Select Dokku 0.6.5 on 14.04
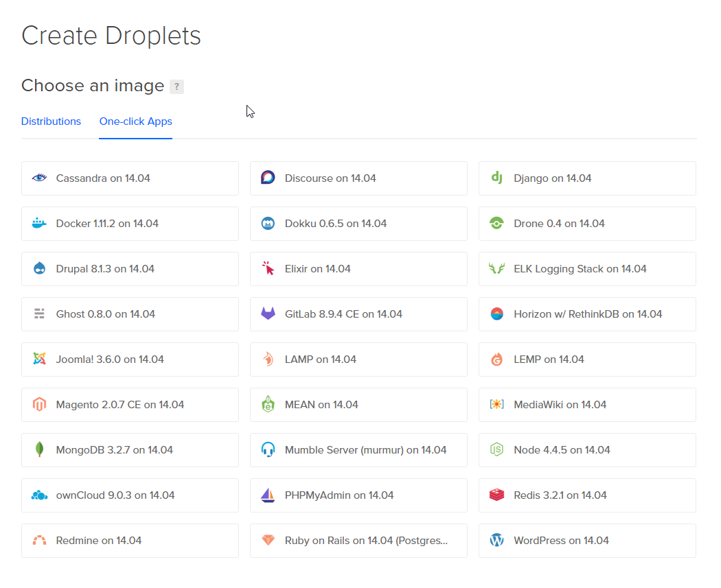The height and width of the screenshot is (588, 721). point(358,224)
